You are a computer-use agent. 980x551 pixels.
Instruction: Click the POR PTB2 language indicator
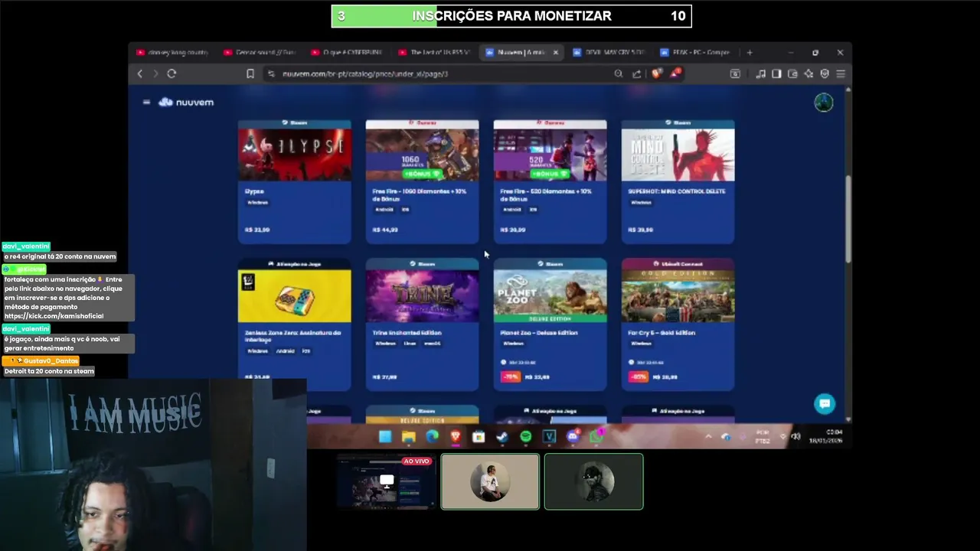(762, 436)
